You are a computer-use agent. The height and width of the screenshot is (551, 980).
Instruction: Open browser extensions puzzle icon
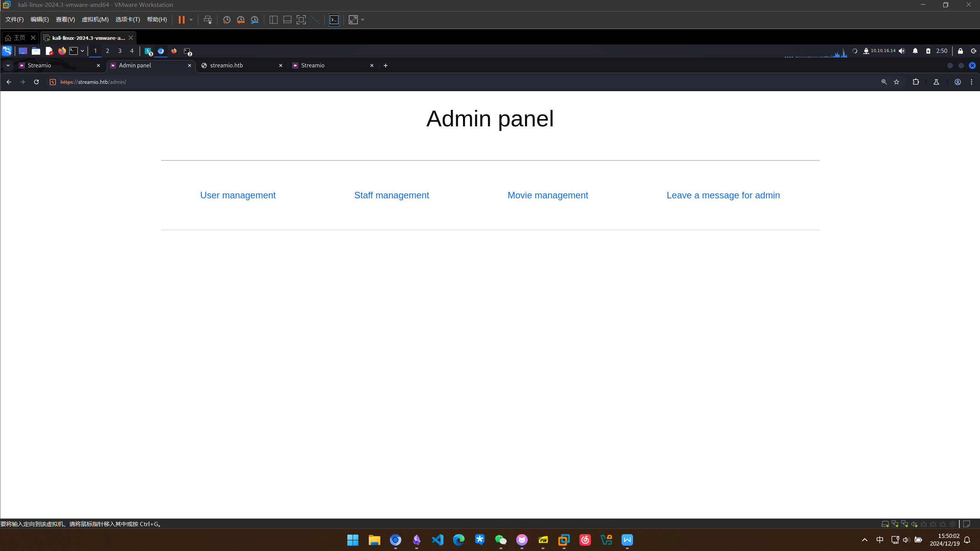click(916, 82)
